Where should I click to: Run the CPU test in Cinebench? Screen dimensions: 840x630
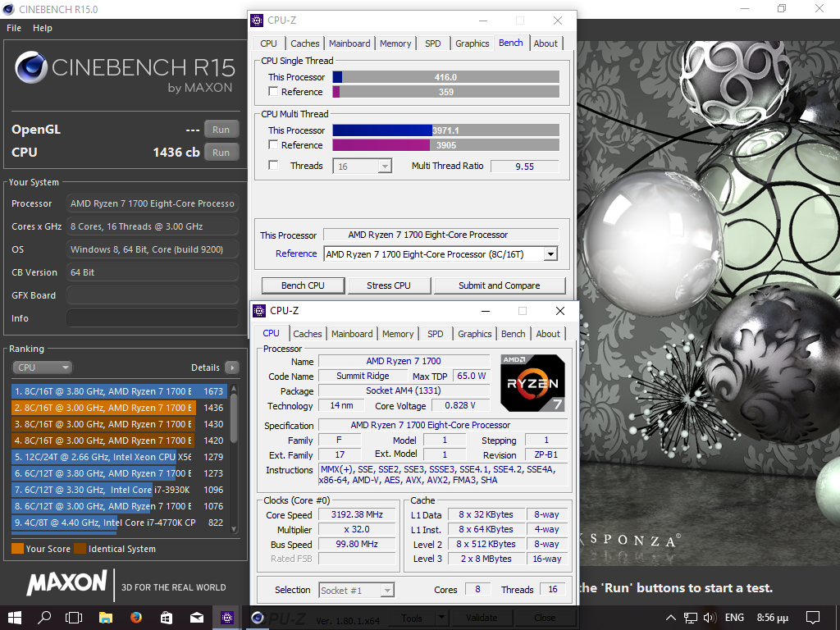(x=221, y=153)
